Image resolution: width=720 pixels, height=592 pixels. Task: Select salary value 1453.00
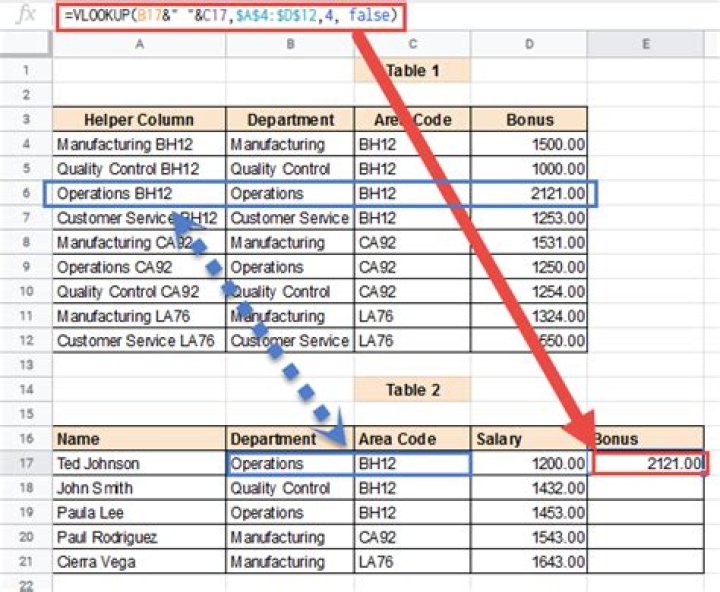(x=529, y=512)
